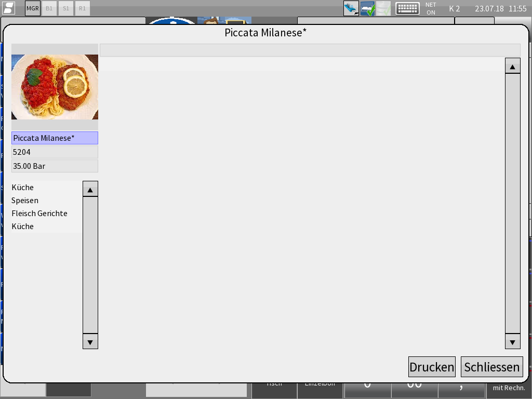Screen dimensions: 532x399
Task: Select the S1 mode button
Action: coord(66,8)
